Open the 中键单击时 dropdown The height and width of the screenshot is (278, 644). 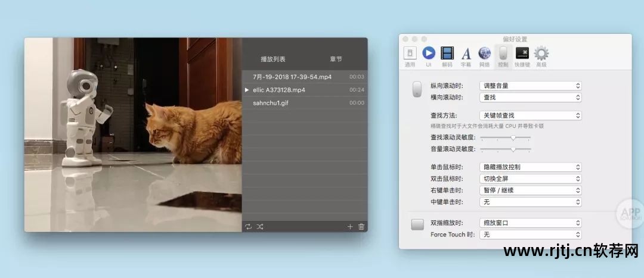(531, 202)
